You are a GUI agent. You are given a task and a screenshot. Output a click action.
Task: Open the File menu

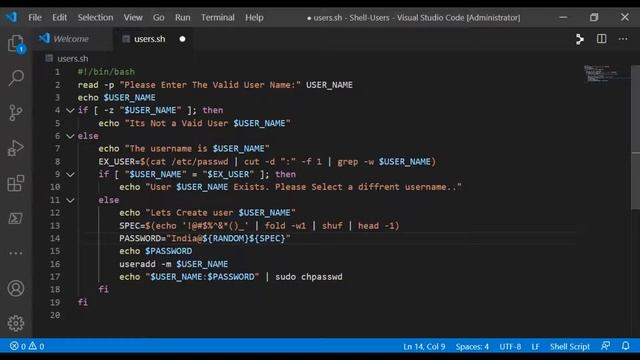tap(35, 18)
